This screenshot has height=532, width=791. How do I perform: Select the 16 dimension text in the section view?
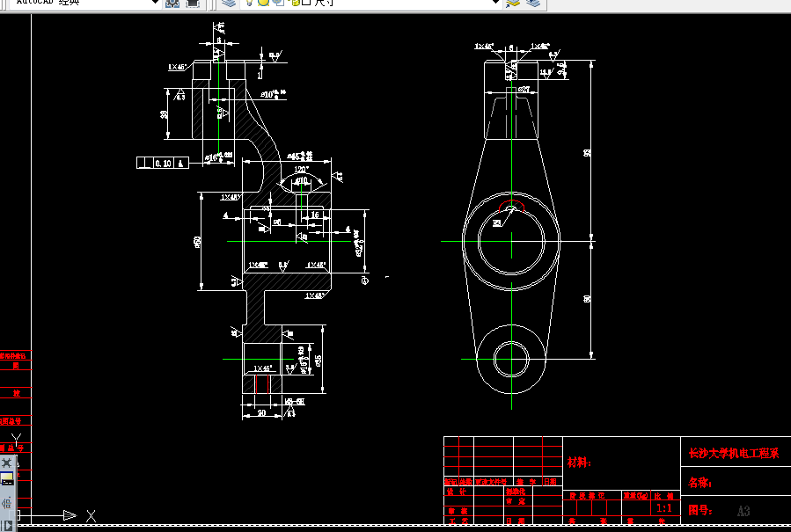point(315,215)
